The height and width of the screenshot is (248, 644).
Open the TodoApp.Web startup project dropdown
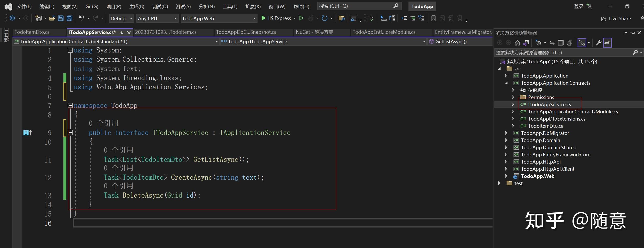pyautogui.click(x=219, y=18)
